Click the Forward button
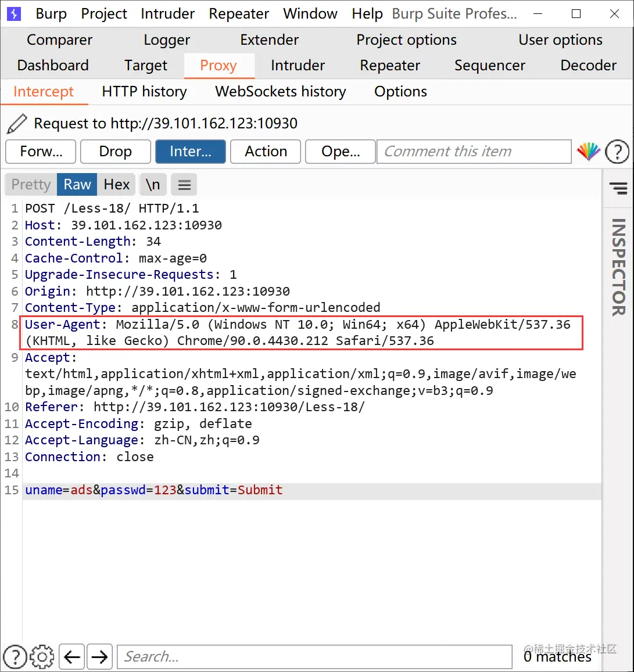The image size is (634, 672). 41,152
